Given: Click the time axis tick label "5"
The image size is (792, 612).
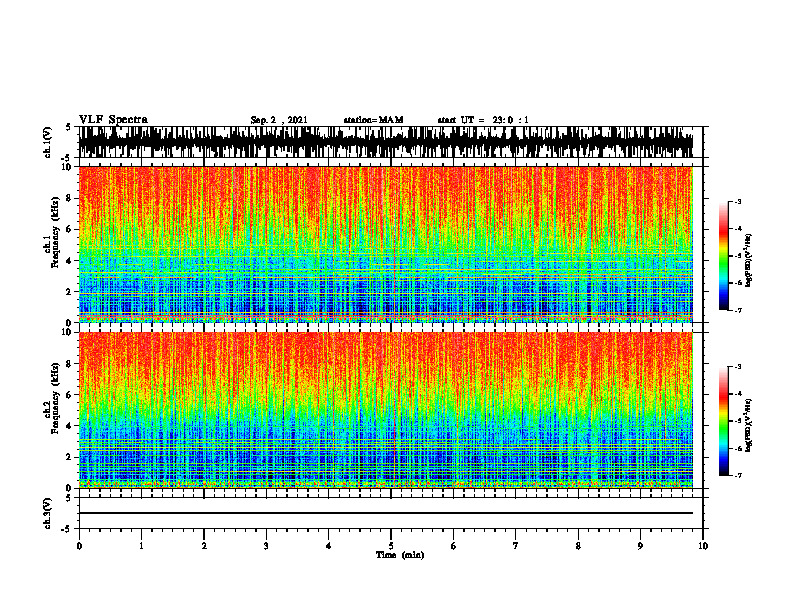Looking at the screenshot, I should (x=391, y=546).
